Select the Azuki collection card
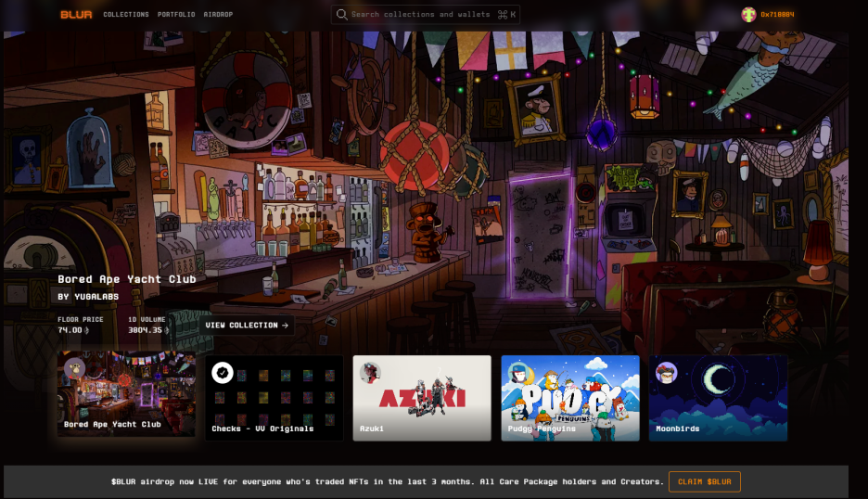This screenshot has width=868, height=499. [x=422, y=398]
